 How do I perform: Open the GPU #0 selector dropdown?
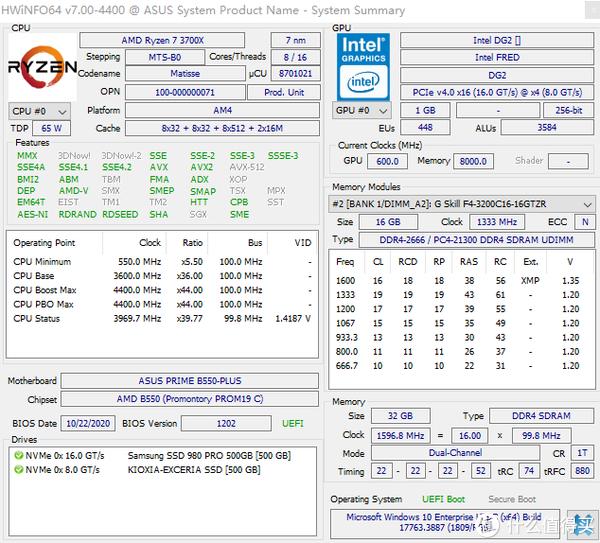pos(362,111)
